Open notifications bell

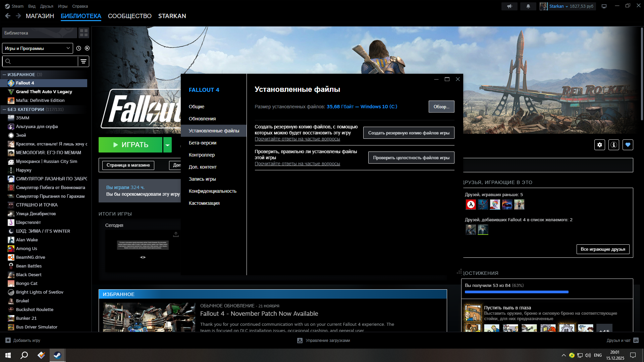[x=528, y=6]
